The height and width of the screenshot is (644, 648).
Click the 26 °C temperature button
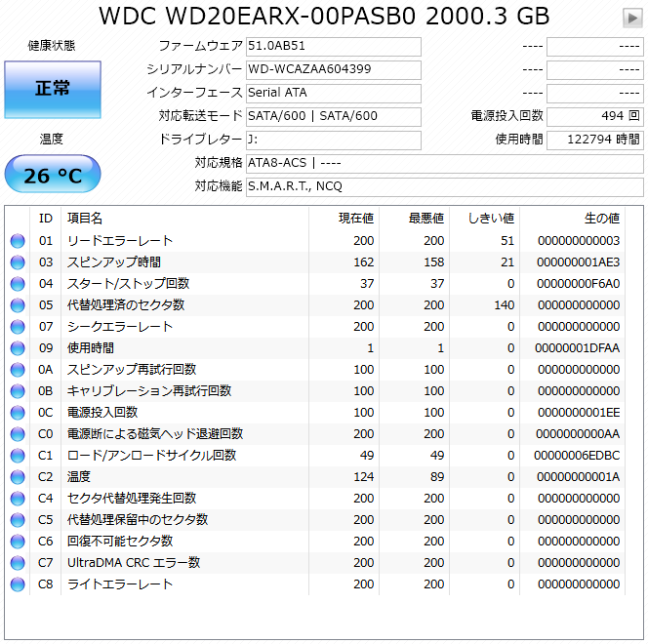click(53, 176)
